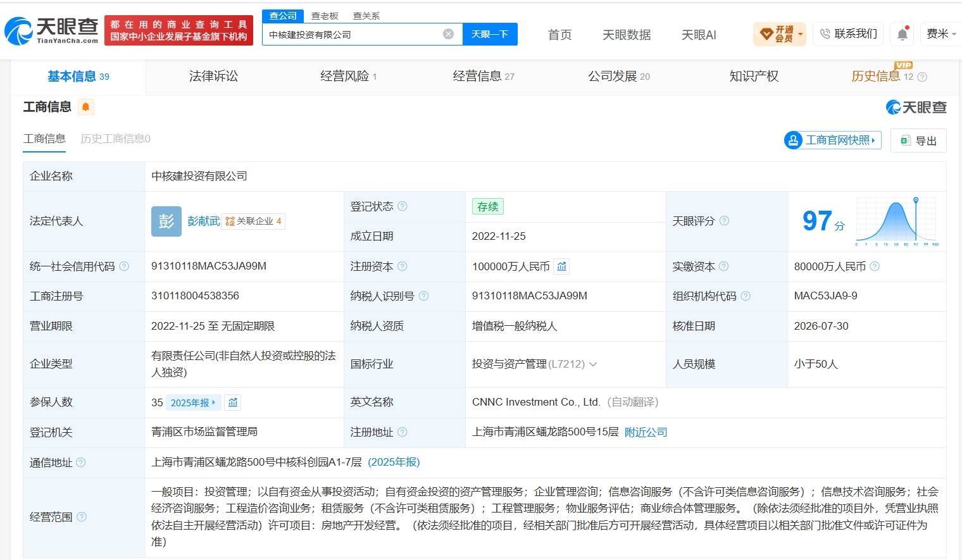Click the 彭 avatar of the legal representative
Image resolution: width=962 pixels, height=560 pixels.
click(166, 221)
